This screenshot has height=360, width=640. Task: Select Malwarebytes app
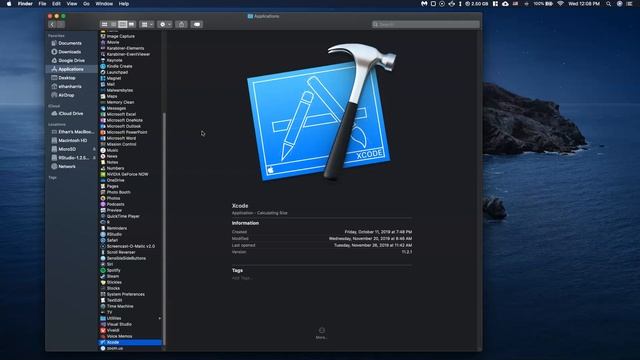click(120, 90)
